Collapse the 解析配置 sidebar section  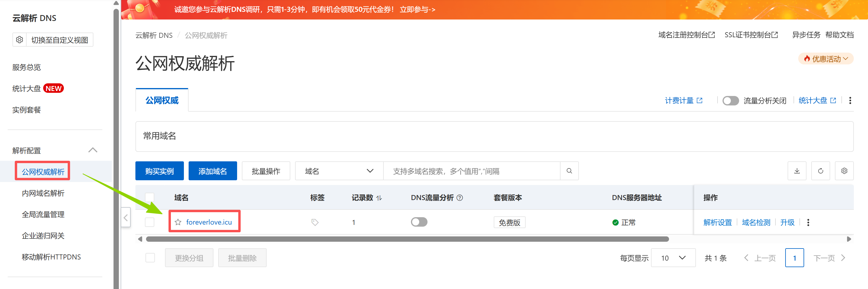(x=93, y=150)
